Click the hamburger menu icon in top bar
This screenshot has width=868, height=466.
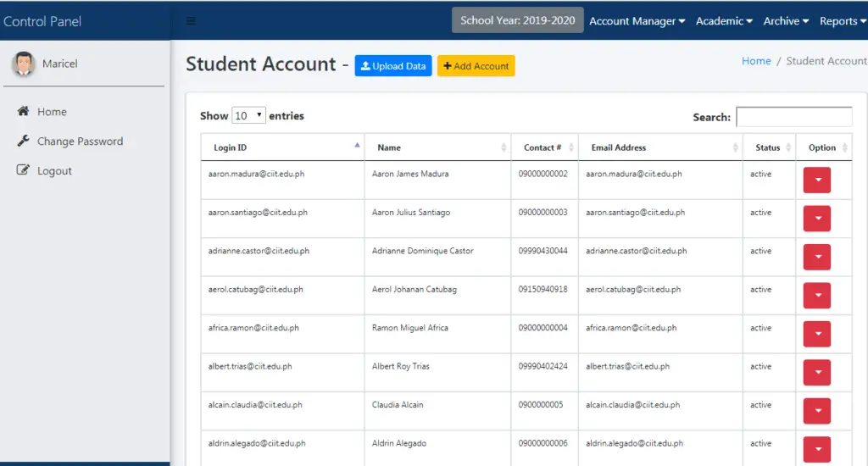[x=191, y=21]
